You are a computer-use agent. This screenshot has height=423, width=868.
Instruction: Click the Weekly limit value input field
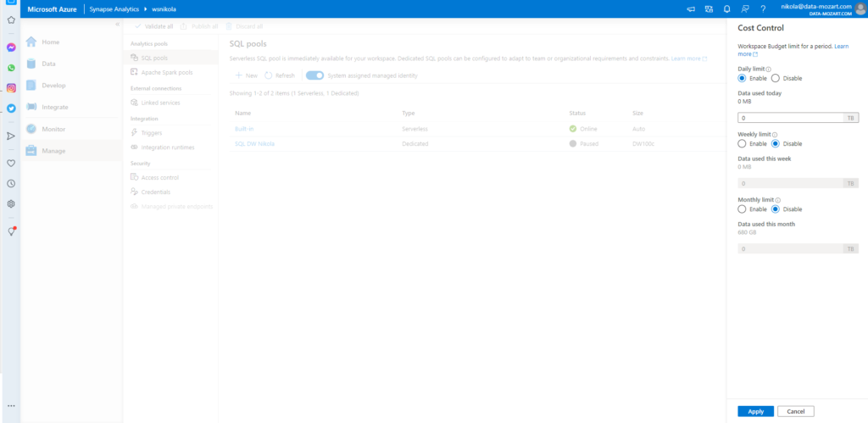pyautogui.click(x=790, y=183)
